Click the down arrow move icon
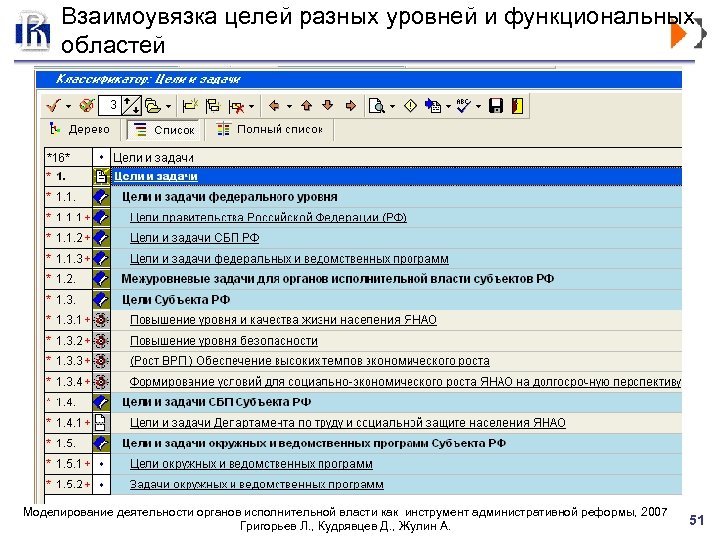This screenshot has height=540, width=720. pos(327,106)
